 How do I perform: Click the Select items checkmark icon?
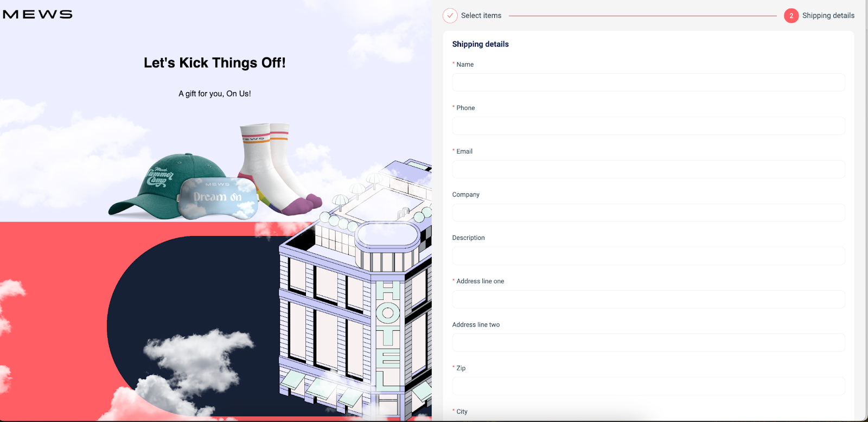pyautogui.click(x=450, y=16)
